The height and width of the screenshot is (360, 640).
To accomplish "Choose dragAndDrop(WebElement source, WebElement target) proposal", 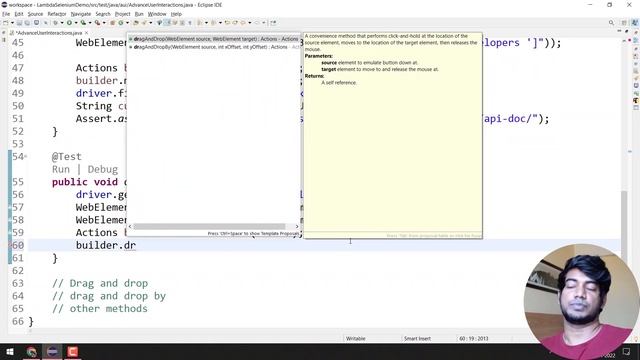I will coord(214,39).
